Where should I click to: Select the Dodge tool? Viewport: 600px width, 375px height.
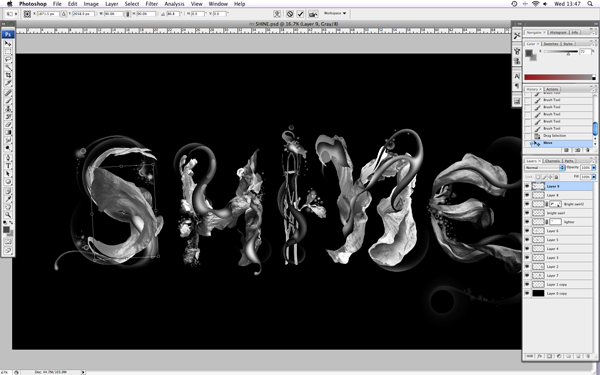pyautogui.click(x=8, y=148)
